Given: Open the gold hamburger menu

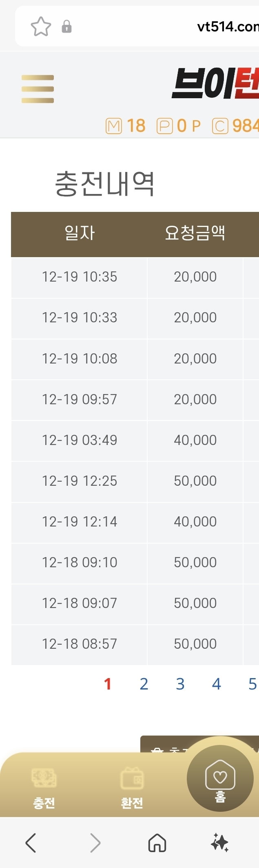Looking at the screenshot, I should click(x=38, y=89).
